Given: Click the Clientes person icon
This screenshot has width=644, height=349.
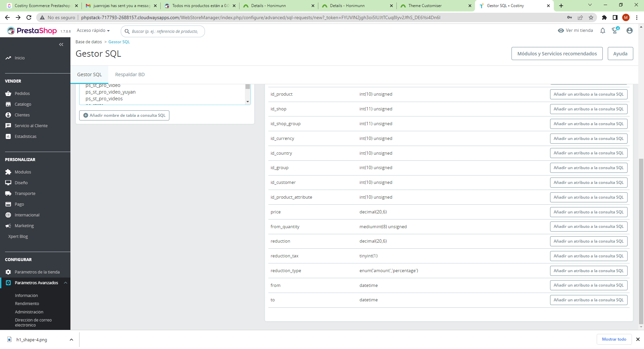Looking at the screenshot, I should coord(8,115).
